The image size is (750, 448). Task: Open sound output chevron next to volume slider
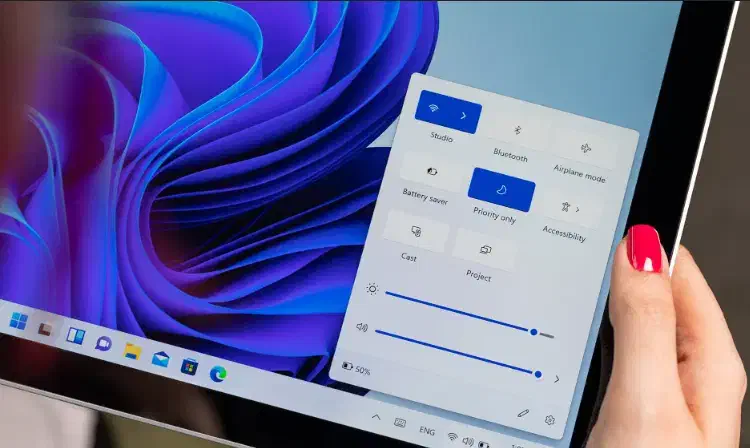[x=557, y=379]
